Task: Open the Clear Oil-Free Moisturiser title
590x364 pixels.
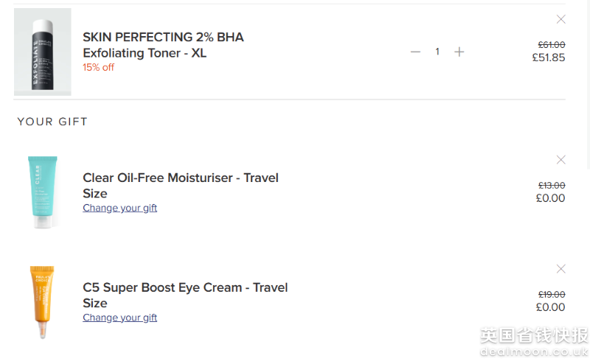Action: coord(180,186)
